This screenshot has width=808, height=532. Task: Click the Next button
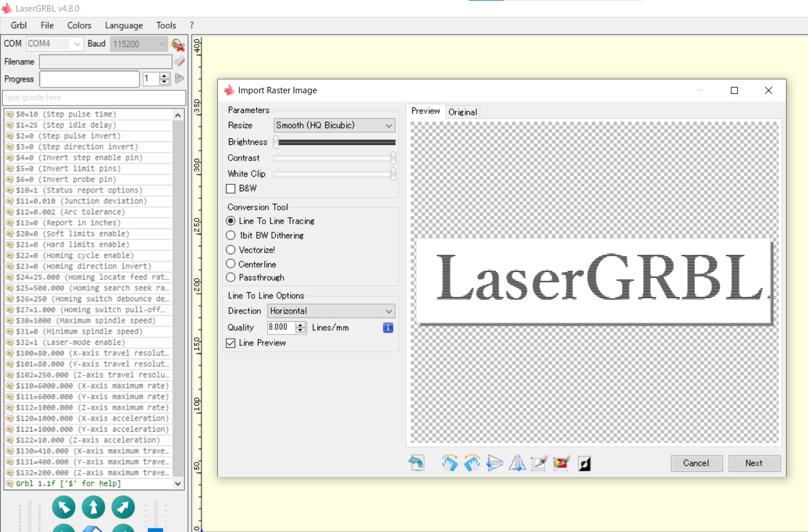coord(754,463)
